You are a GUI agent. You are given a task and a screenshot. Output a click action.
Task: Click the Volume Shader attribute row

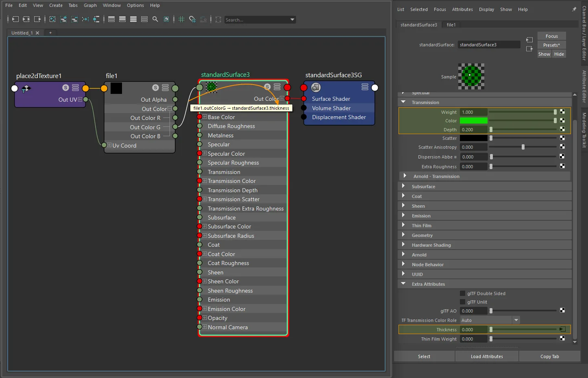pyautogui.click(x=339, y=108)
